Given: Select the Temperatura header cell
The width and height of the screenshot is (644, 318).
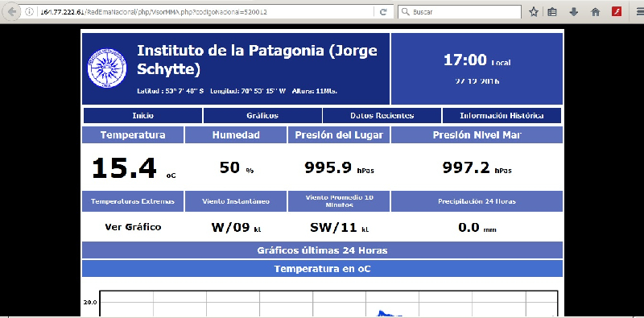Looking at the screenshot, I should tap(133, 134).
